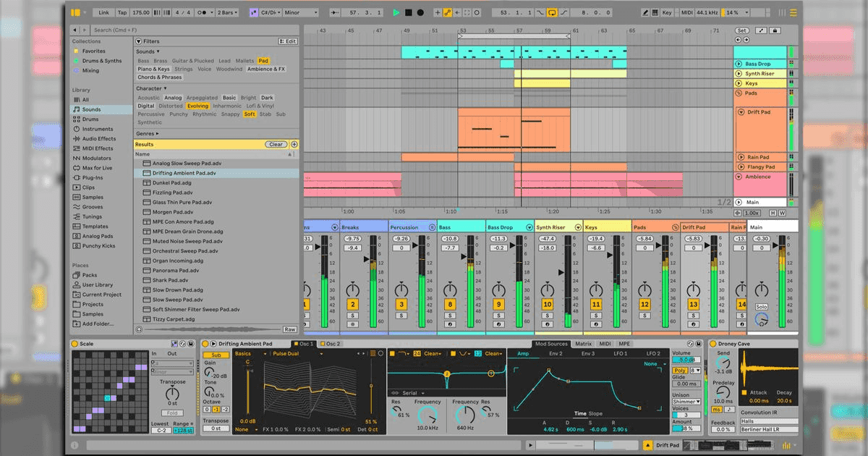This screenshot has height=456, width=868.
Task: Toggle the Evolving character tag
Action: click(197, 106)
